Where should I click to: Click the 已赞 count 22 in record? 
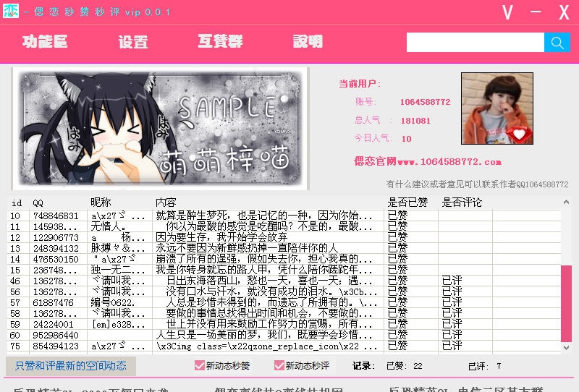[418, 366]
